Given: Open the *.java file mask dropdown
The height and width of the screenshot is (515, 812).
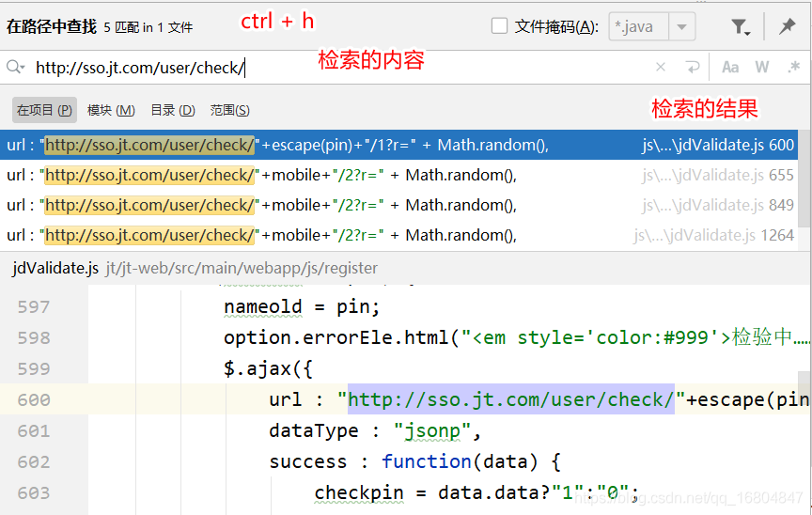Looking at the screenshot, I should tap(682, 26).
